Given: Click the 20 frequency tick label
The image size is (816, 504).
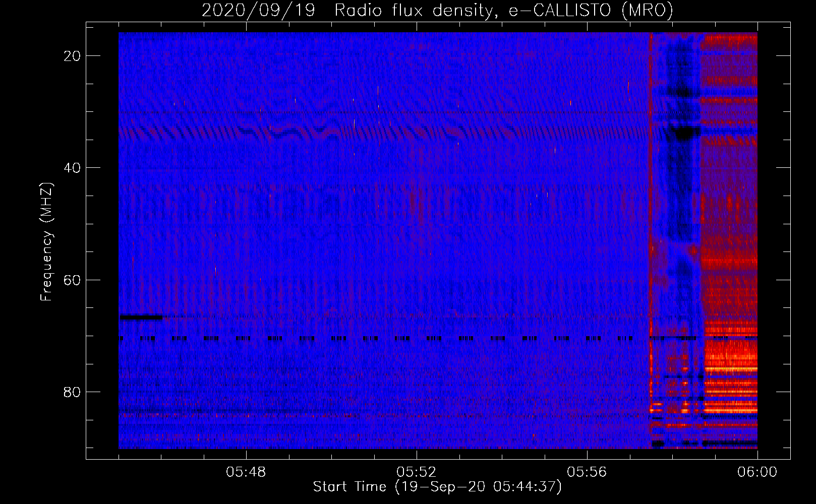Looking at the screenshot, I should [x=72, y=56].
